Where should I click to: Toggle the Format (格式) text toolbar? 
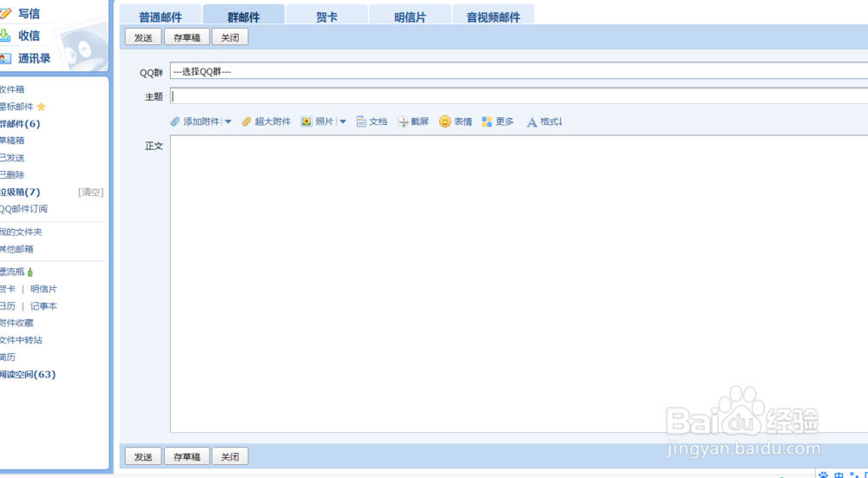click(544, 121)
